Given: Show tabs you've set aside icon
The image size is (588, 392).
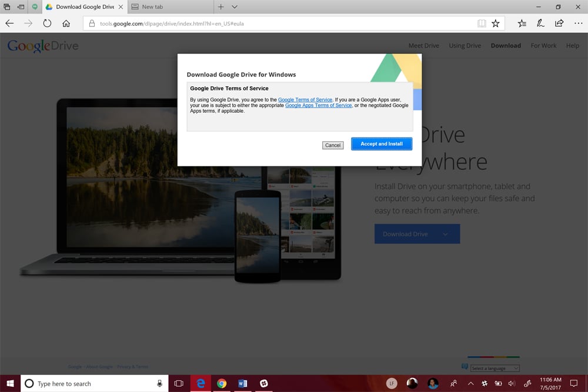Looking at the screenshot, I should pos(6,6).
